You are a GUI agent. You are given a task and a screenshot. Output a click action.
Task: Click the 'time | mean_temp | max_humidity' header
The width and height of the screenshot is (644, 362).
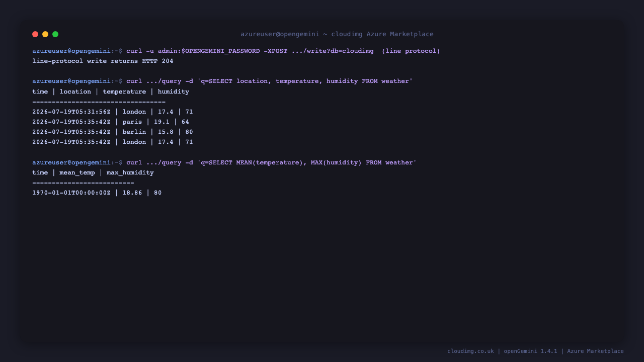pyautogui.click(x=93, y=173)
